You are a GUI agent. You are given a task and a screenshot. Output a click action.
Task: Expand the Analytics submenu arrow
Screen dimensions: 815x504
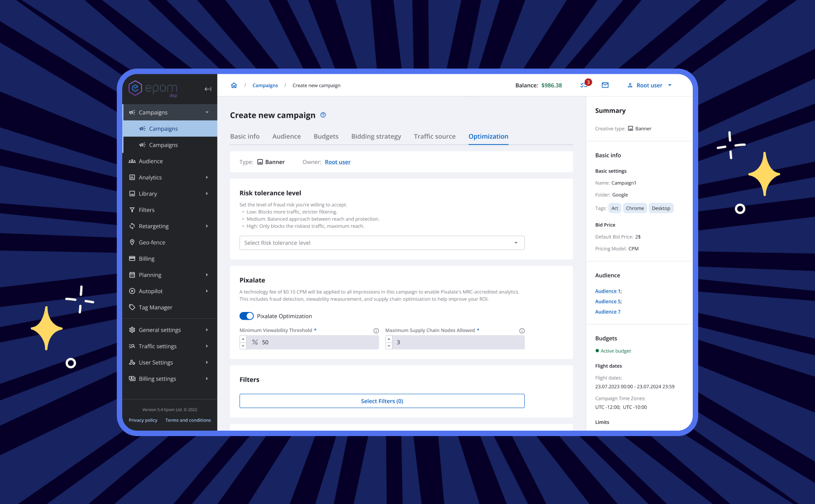tap(207, 178)
